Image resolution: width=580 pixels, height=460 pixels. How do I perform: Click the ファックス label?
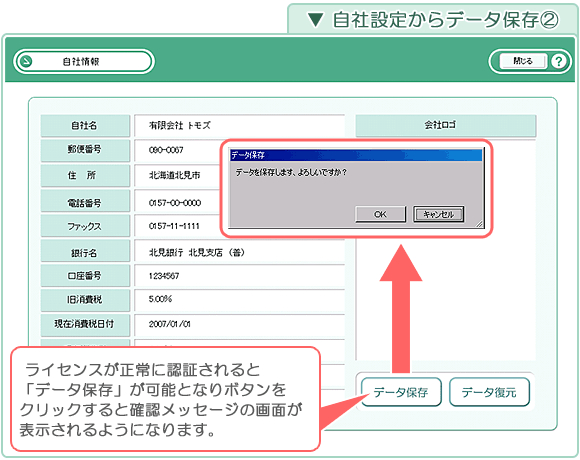85,226
